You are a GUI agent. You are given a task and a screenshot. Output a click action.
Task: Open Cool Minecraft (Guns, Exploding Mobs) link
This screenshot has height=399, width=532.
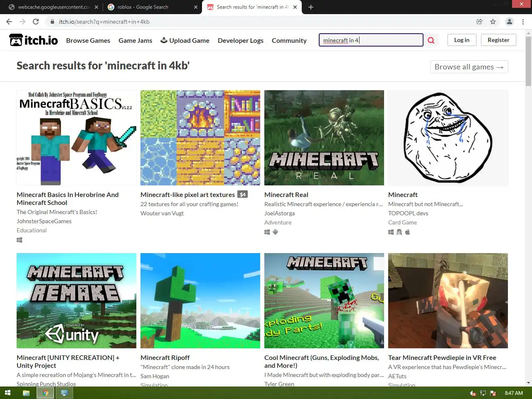[x=322, y=362]
